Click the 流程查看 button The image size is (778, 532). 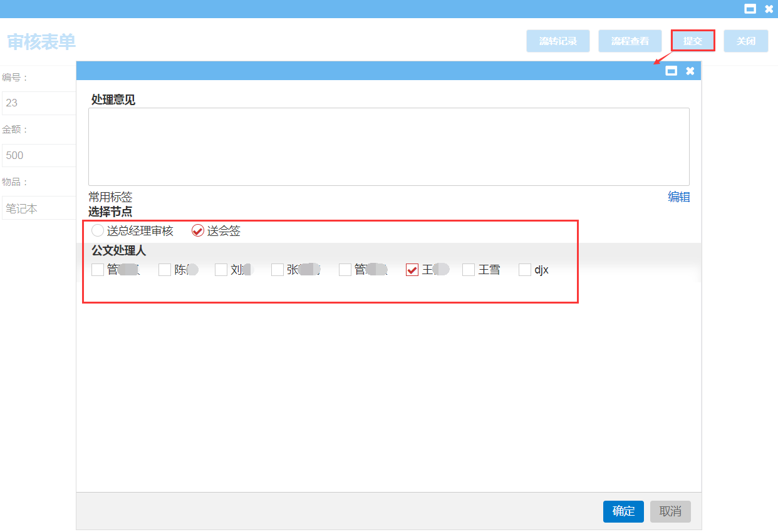click(630, 41)
